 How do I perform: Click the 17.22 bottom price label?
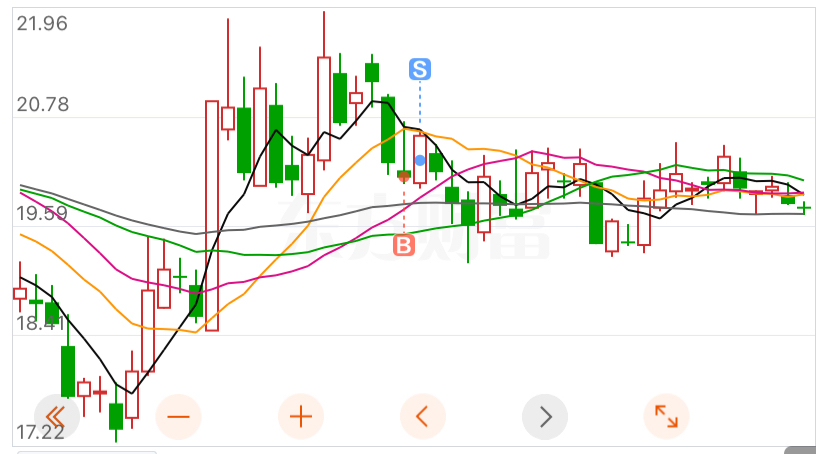(40, 432)
